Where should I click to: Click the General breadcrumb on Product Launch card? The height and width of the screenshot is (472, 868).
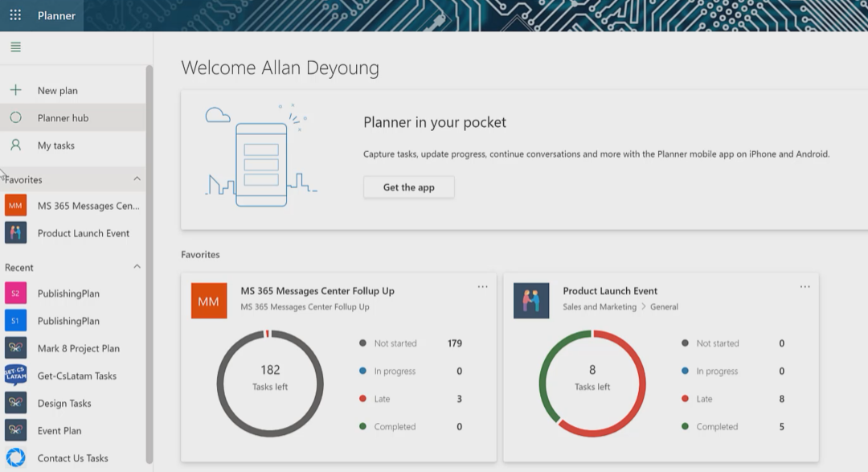(664, 307)
